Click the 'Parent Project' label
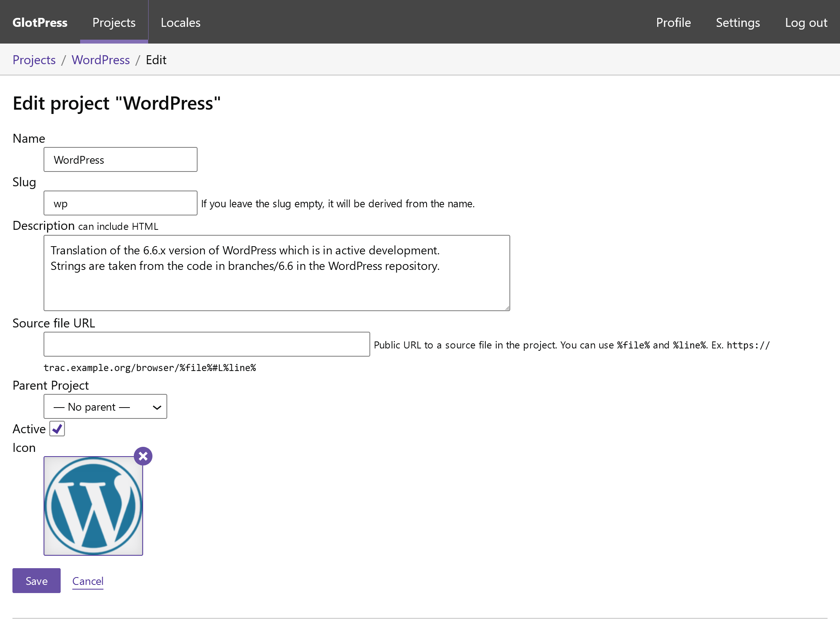840x630 pixels. pyautogui.click(x=51, y=385)
